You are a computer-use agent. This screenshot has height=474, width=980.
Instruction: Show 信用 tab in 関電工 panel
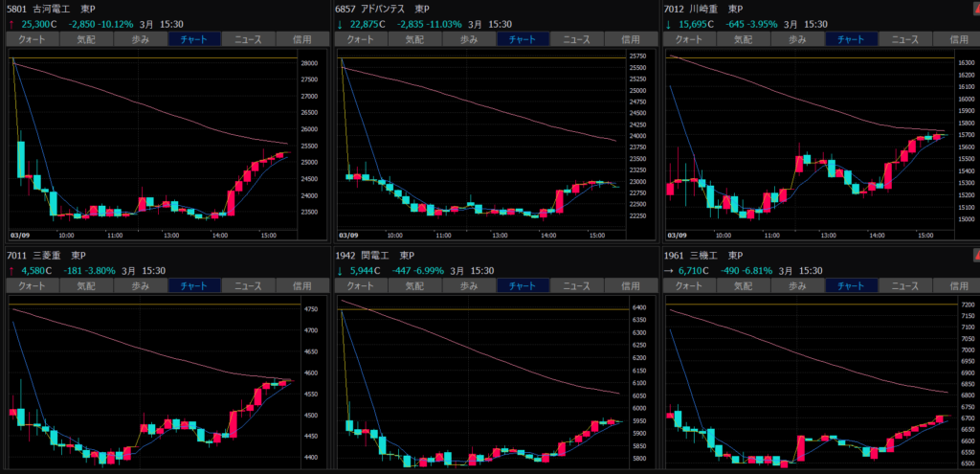(629, 285)
